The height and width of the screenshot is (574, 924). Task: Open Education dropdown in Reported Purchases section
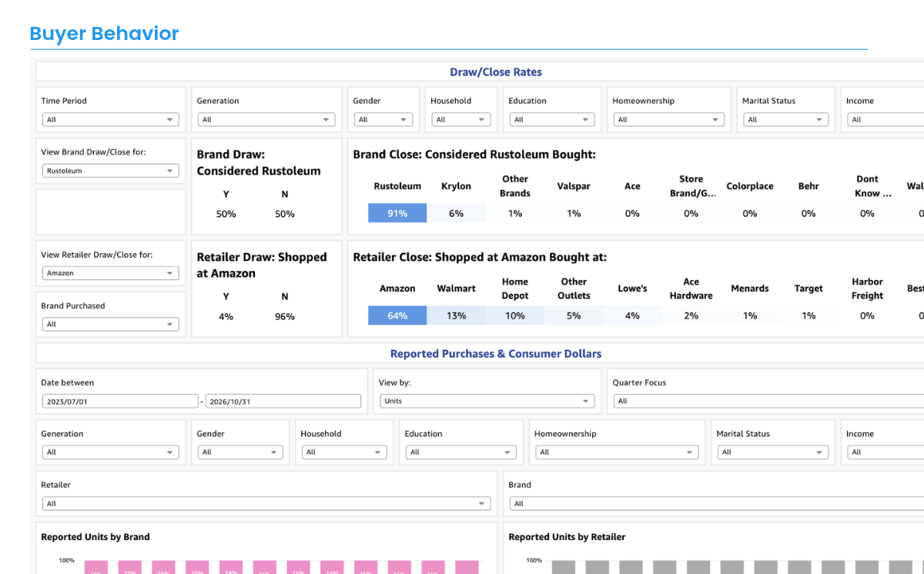(x=460, y=452)
